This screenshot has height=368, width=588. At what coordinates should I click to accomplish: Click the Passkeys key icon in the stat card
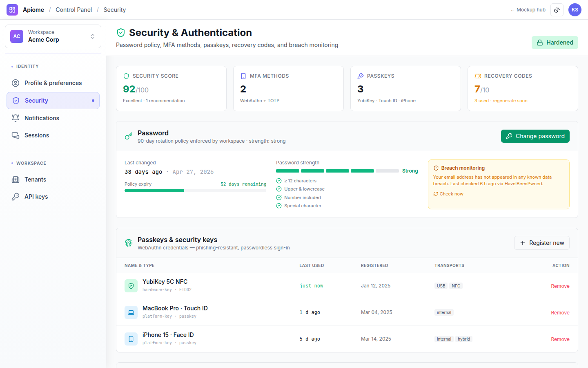(361, 76)
